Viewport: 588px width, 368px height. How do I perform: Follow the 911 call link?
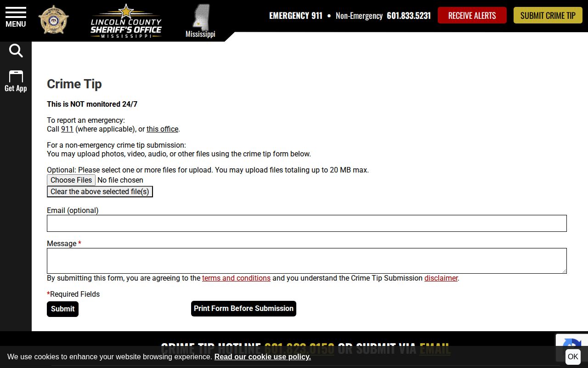67,129
